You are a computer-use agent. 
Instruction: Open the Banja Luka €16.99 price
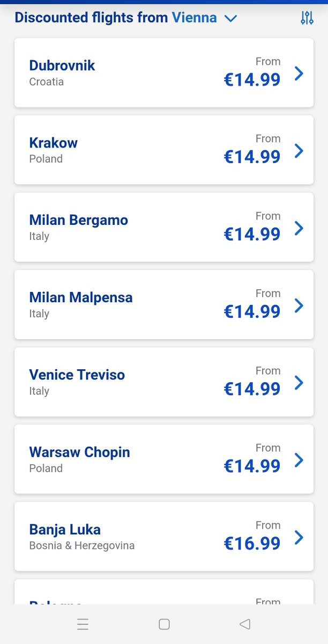252,543
